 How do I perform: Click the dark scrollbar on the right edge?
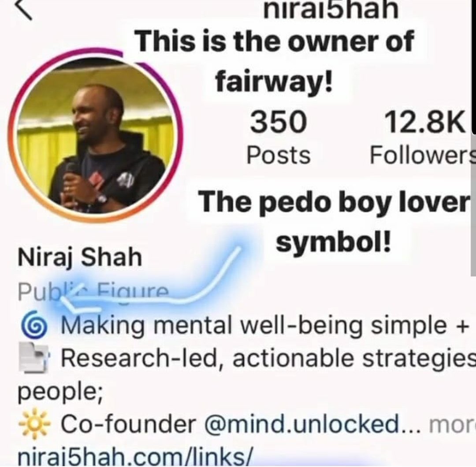click(x=474, y=67)
